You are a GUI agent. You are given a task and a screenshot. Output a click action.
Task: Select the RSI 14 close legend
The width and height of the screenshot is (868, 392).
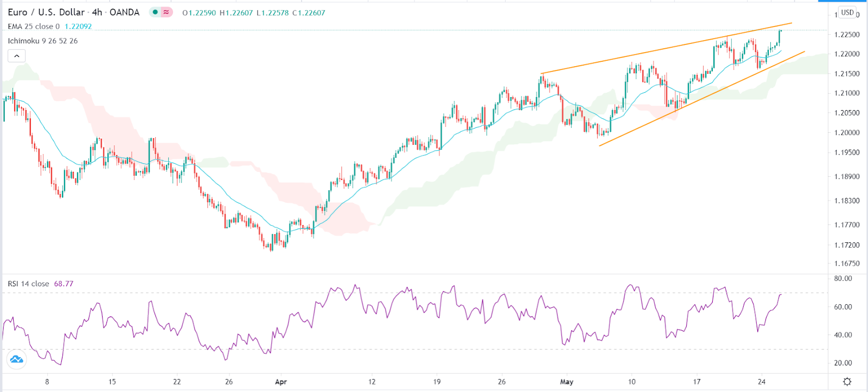click(28, 284)
